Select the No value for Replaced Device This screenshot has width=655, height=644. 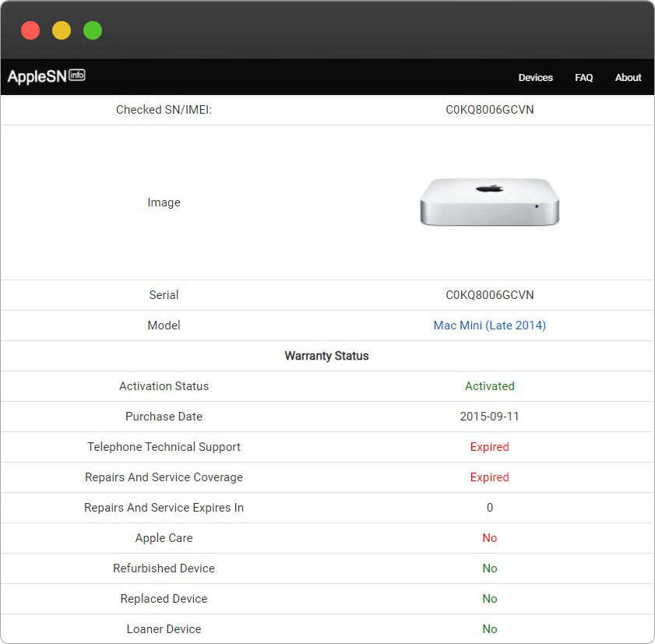pyautogui.click(x=490, y=599)
